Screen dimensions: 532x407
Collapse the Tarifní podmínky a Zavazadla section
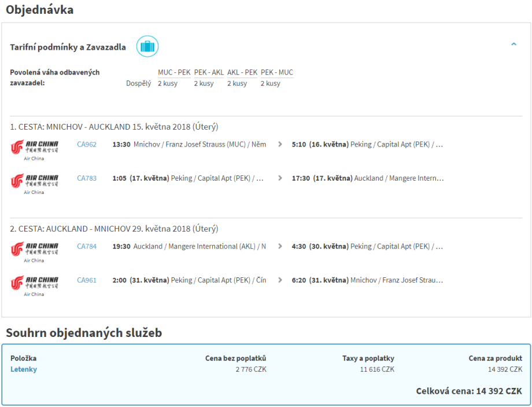[x=513, y=44]
